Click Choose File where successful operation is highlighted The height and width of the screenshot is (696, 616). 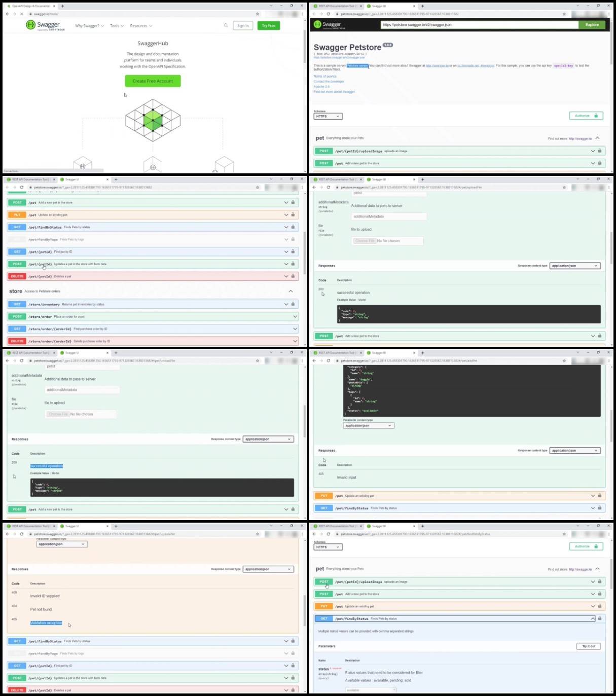click(58, 414)
